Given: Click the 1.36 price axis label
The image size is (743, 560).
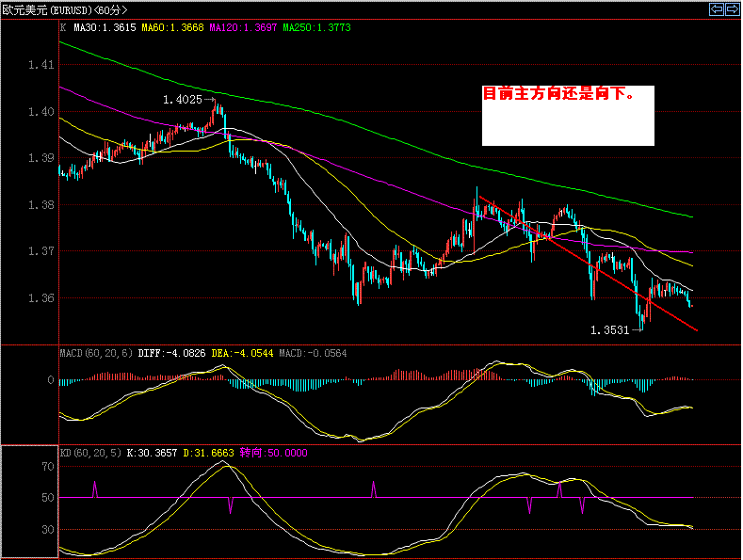Looking at the screenshot, I should (x=41, y=298).
